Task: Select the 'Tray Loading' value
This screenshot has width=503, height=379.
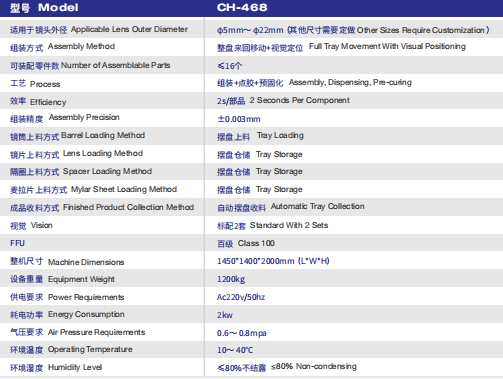Action: (x=280, y=135)
